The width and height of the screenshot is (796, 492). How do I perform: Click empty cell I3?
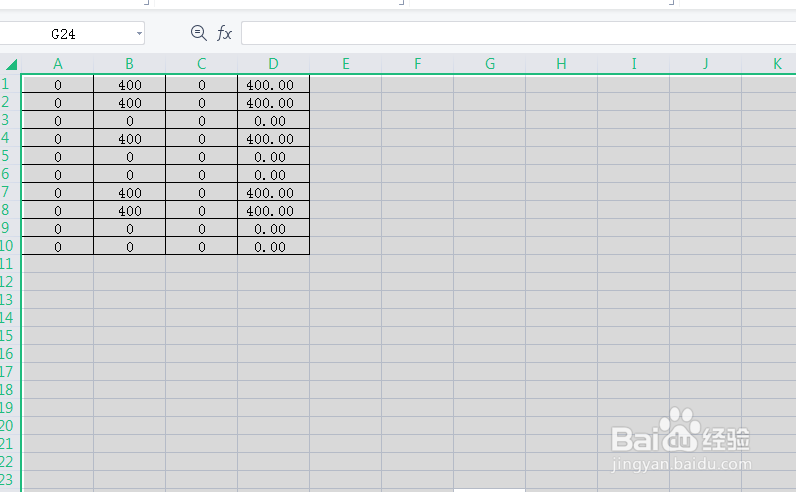[x=634, y=120]
